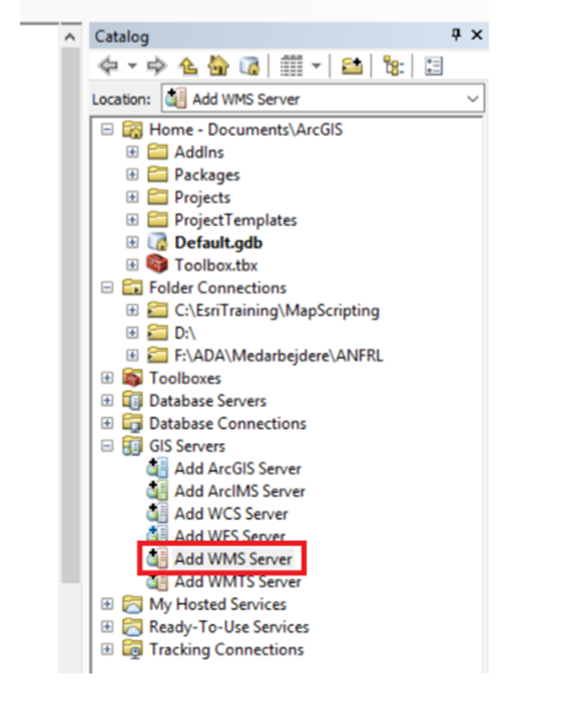Screen dimensions: 566x728
Task: Select F:\ADA\Medarbejdere\ANFRL folder
Action: (x=279, y=355)
